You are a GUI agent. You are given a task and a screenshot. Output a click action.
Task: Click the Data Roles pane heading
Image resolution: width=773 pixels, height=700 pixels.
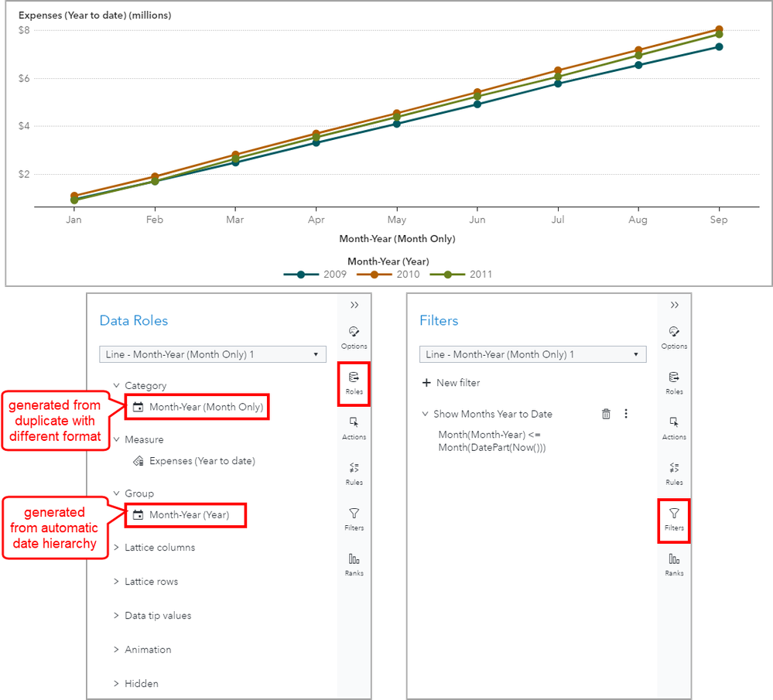pyautogui.click(x=134, y=320)
